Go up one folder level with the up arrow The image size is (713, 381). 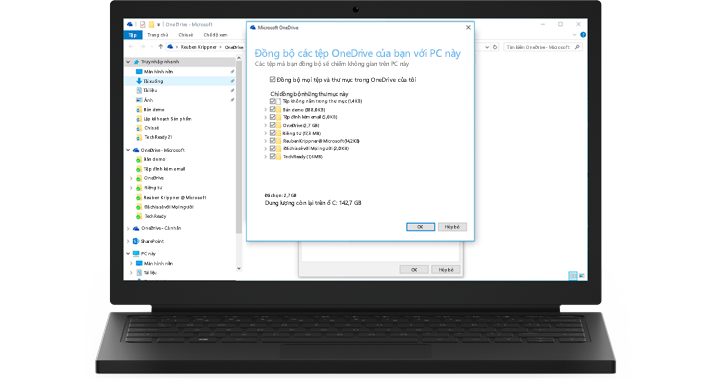click(x=160, y=47)
